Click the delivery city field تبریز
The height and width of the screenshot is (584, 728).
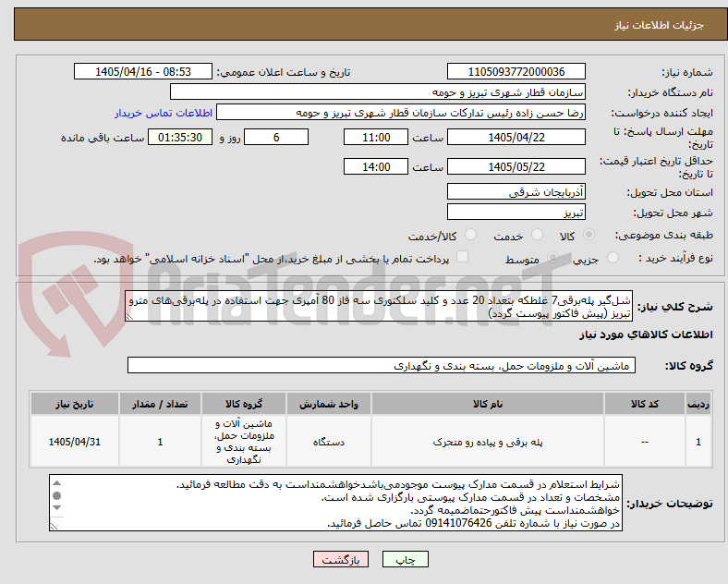[516, 213]
